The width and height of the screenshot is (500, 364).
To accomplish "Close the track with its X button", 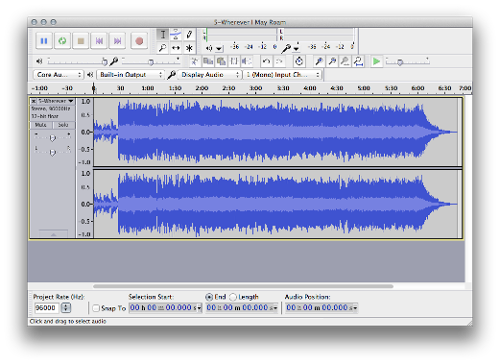I will click(33, 101).
